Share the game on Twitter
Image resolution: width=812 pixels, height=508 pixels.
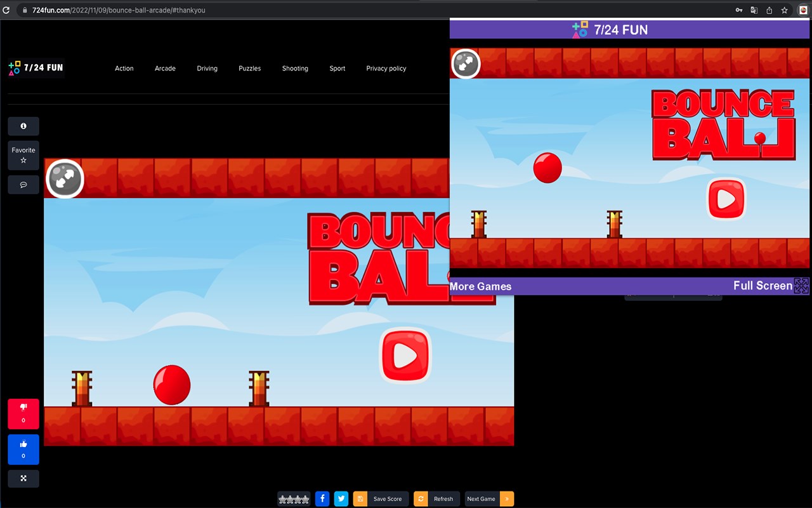pyautogui.click(x=341, y=499)
